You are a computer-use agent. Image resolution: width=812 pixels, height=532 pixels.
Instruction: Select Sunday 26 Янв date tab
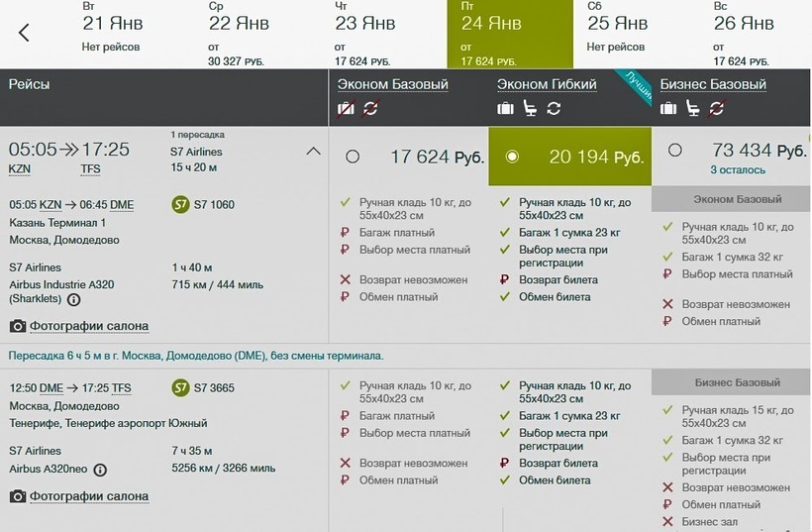coord(757,35)
